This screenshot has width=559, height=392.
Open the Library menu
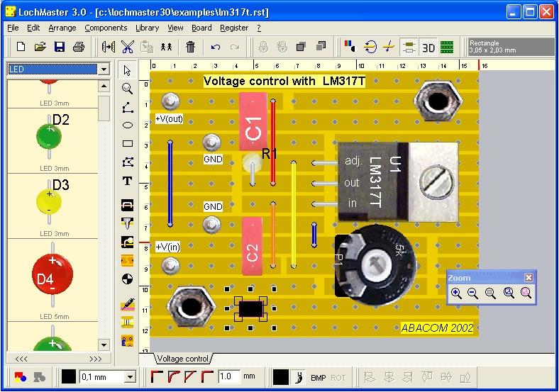[147, 28]
